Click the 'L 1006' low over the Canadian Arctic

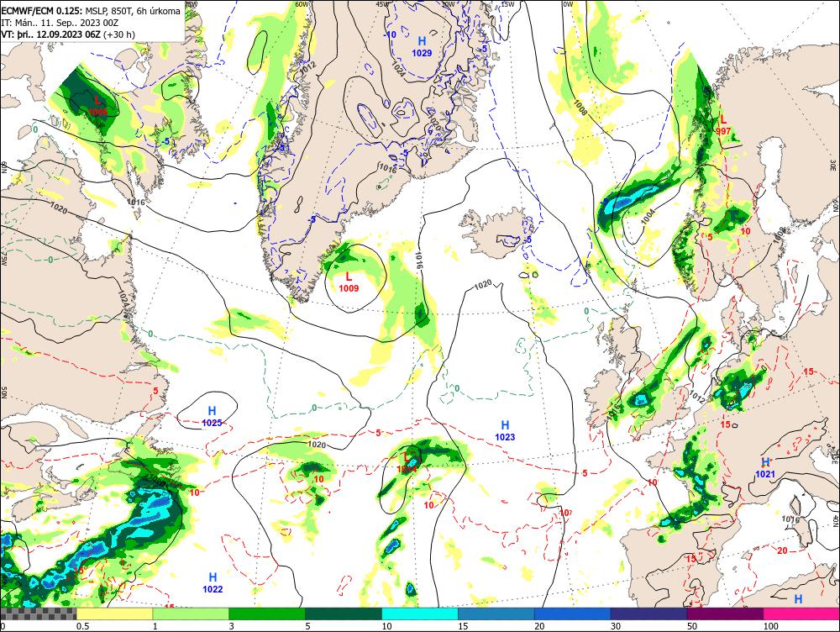pyautogui.click(x=97, y=106)
